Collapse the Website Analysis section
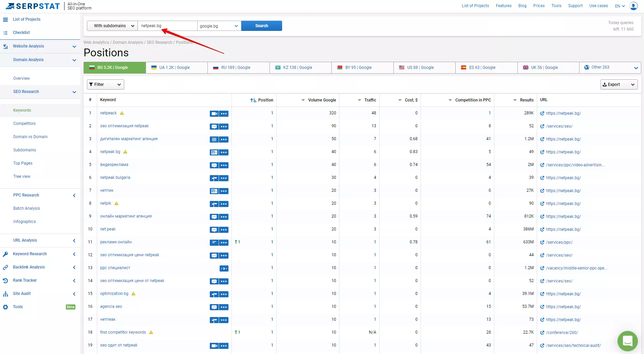 [74, 46]
